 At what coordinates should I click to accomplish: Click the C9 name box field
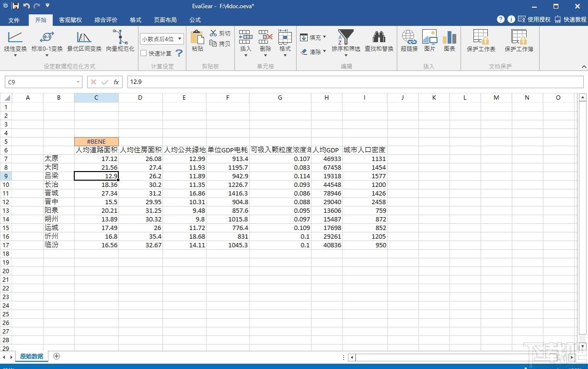(44, 82)
